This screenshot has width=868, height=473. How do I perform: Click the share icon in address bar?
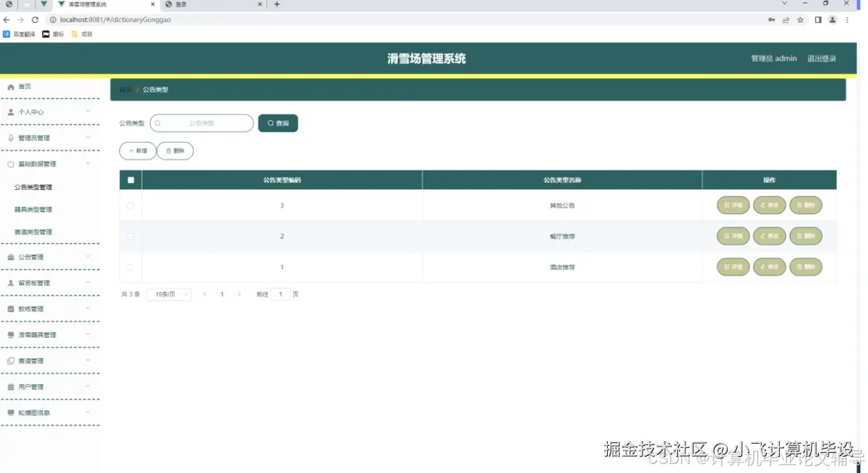(786, 20)
